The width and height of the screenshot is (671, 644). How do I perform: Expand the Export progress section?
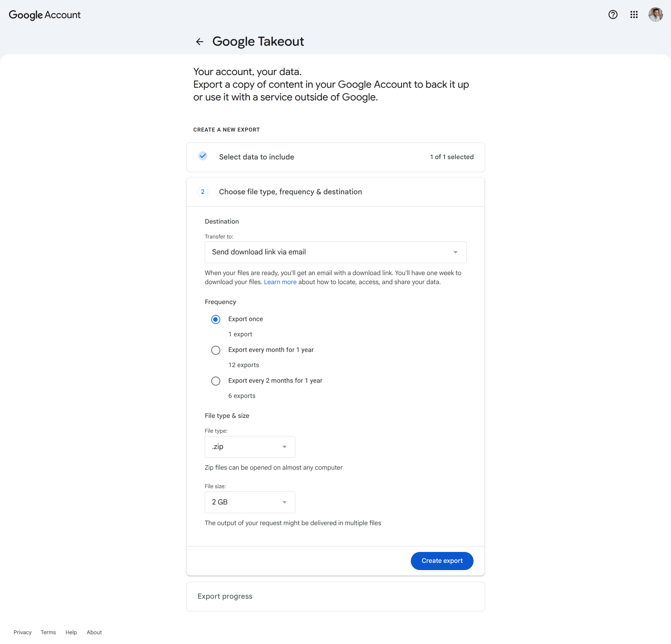[335, 597]
